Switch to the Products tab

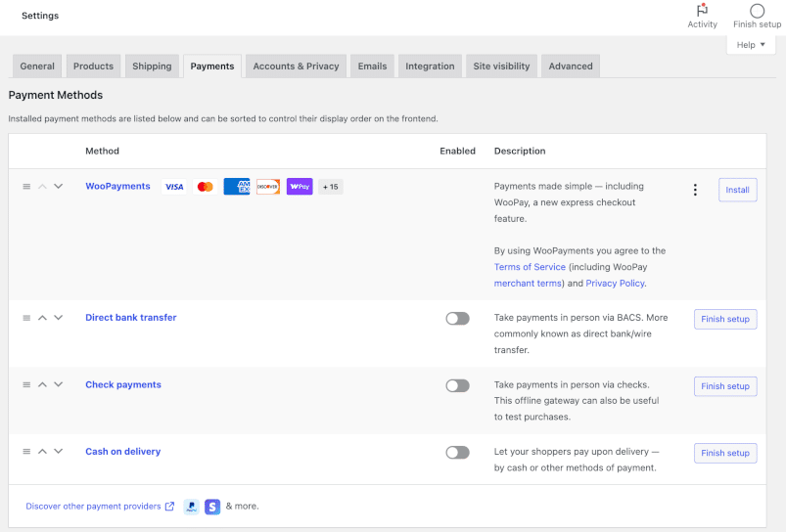93,66
